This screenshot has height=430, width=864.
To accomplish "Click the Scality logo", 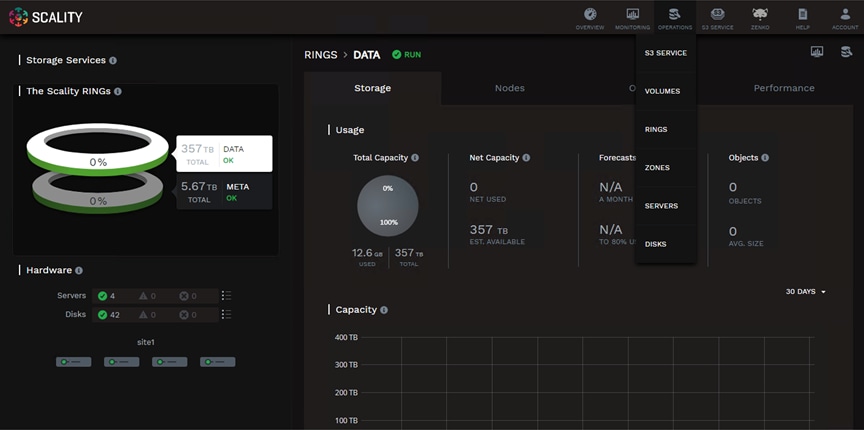I will 46,17.
